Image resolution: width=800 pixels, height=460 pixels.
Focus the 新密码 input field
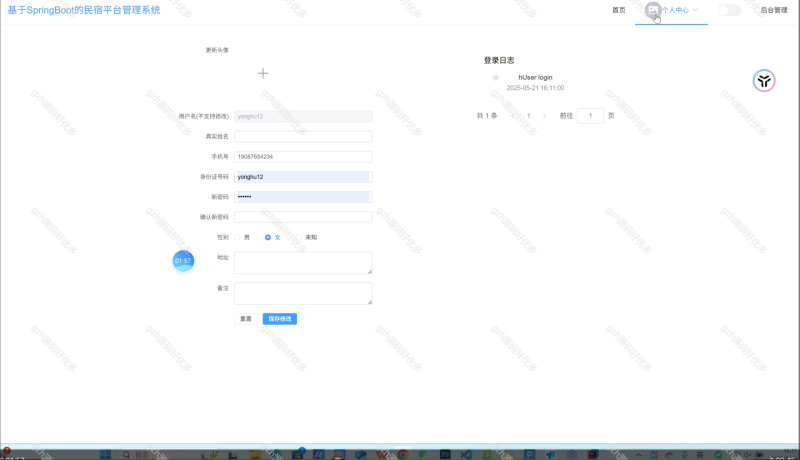click(303, 197)
